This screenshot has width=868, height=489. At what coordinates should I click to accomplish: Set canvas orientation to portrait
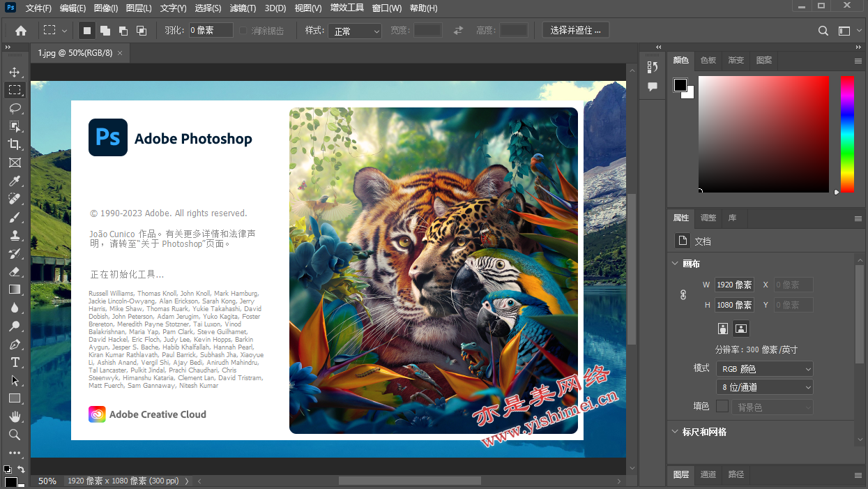click(x=723, y=328)
